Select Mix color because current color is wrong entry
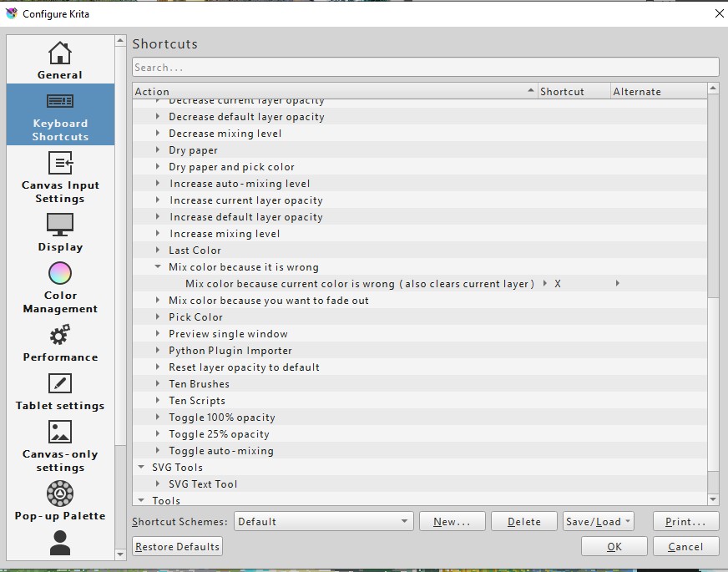728x572 pixels. [x=360, y=284]
